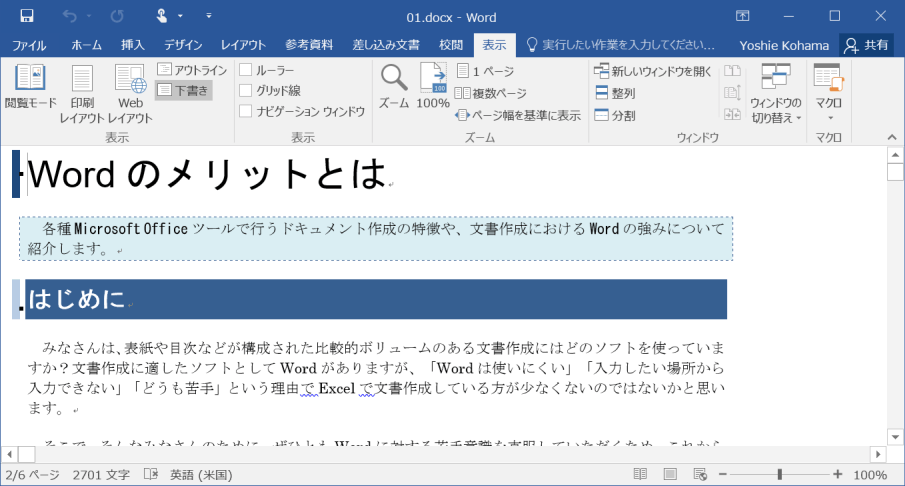The image size is (905, 486).
Task: Click the zoom out minus button
Action: (x=723, y=474)
